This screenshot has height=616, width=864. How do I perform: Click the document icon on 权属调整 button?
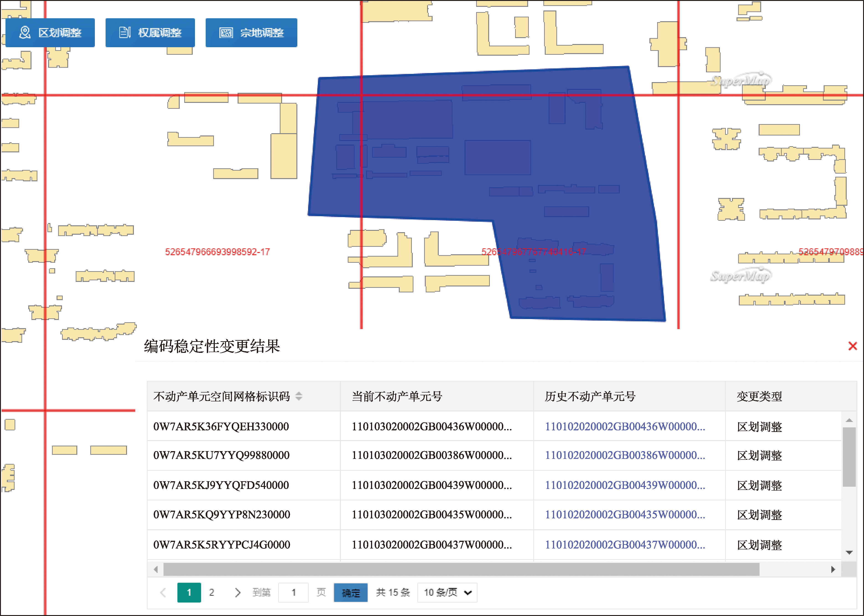pyautogui.click(x=124, y=33)
